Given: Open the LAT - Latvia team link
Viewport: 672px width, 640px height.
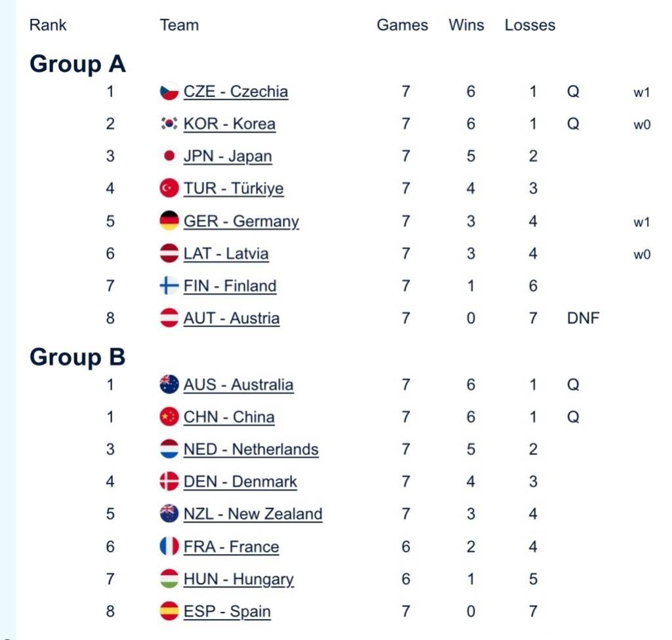Looking at the screenshot, I should (226, 254).
